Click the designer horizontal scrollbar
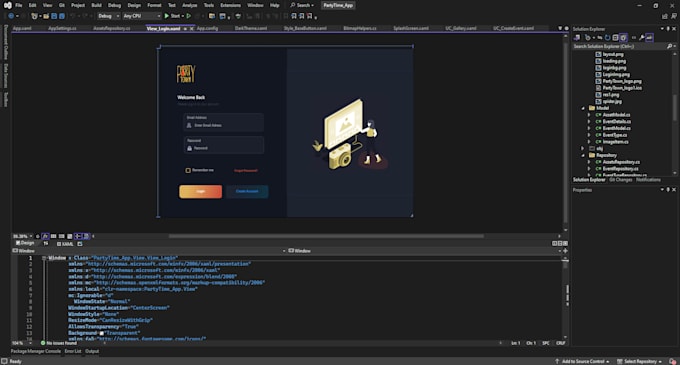Screen dimensions: 680x365 (326, 236)
